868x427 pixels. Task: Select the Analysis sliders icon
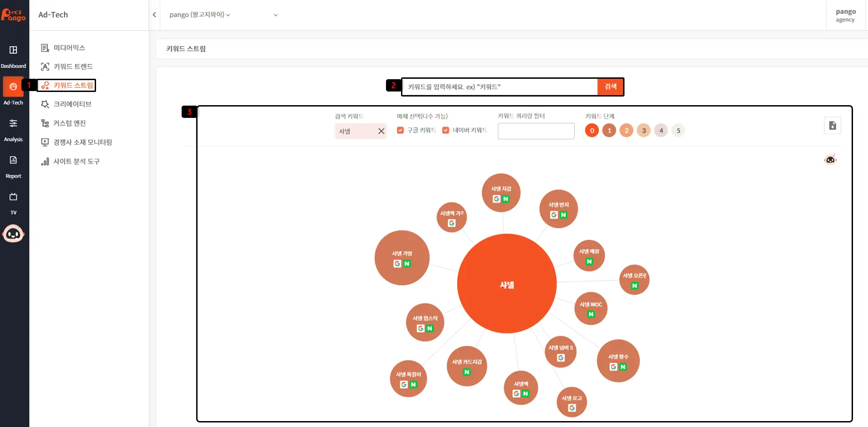point(13,123)
